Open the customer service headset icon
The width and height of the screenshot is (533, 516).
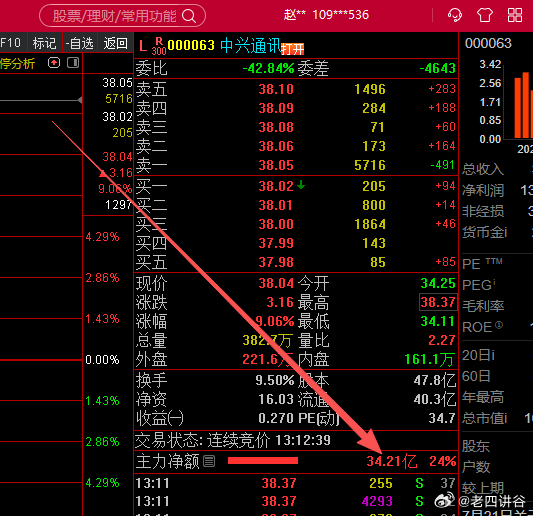454,15
